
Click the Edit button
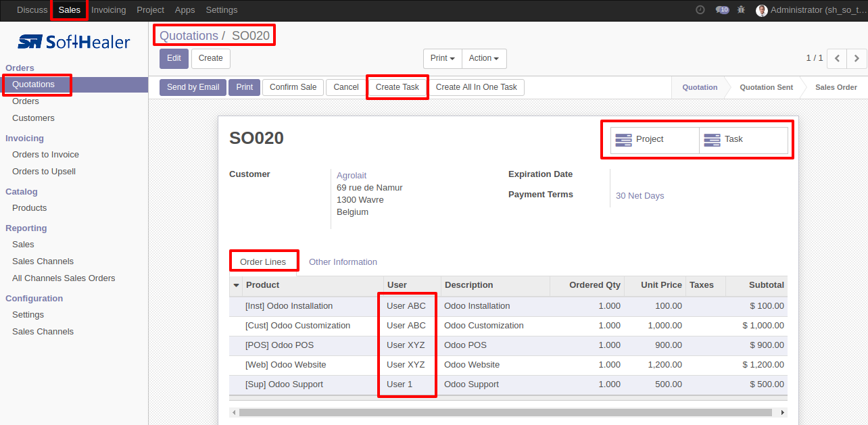coord(174,59)
